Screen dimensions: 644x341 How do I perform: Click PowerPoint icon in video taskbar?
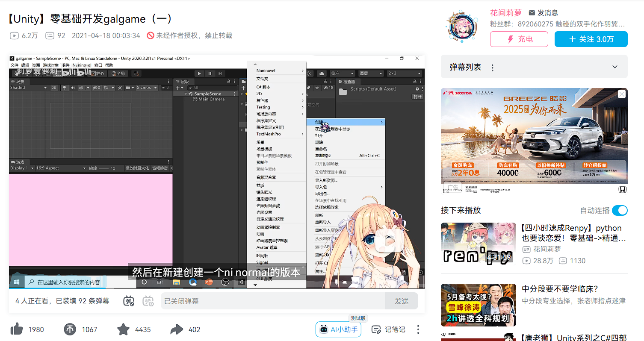(x=209, y=282)
